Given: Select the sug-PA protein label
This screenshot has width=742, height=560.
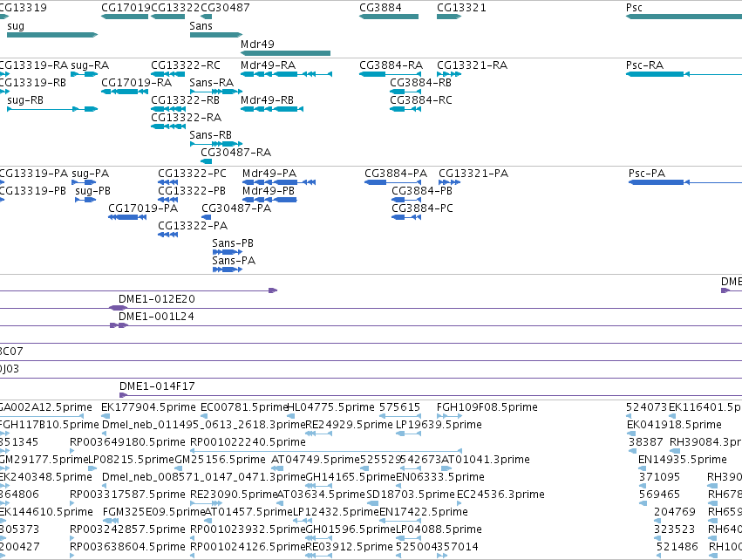Looking at the screenshot, I should coord(91,174).
